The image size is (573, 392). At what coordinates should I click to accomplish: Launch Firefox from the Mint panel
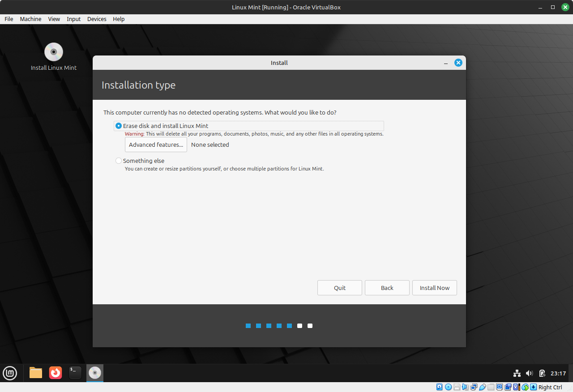tap(56, 373)
